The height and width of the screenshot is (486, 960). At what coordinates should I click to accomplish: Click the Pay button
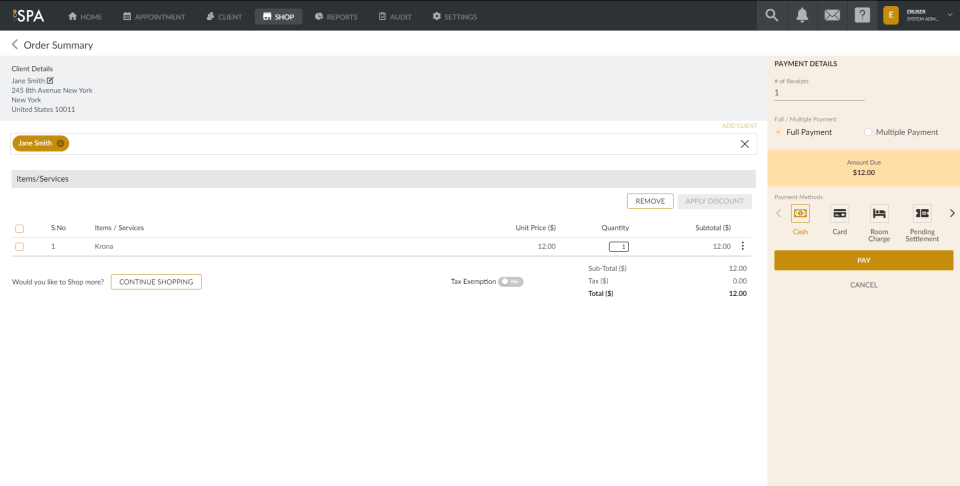click(863, 260)
